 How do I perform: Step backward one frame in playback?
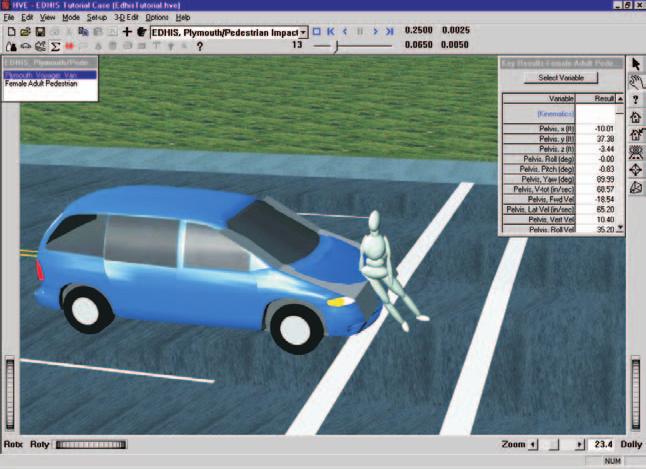pos(345,31)
